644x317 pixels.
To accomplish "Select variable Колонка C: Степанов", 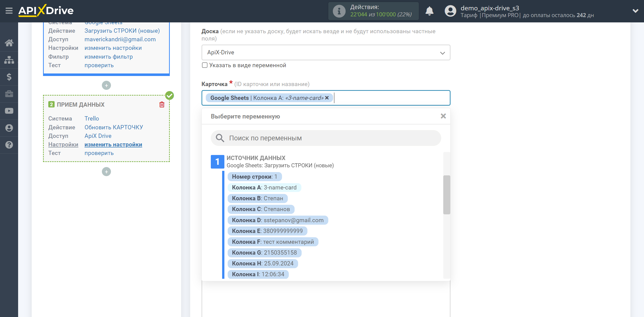I will 261,209.
